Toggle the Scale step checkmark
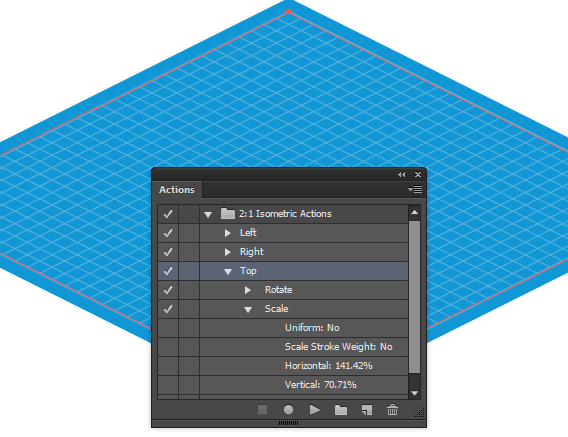The width and height of the screenshot is (568, 437). click(x=168, y=309)
